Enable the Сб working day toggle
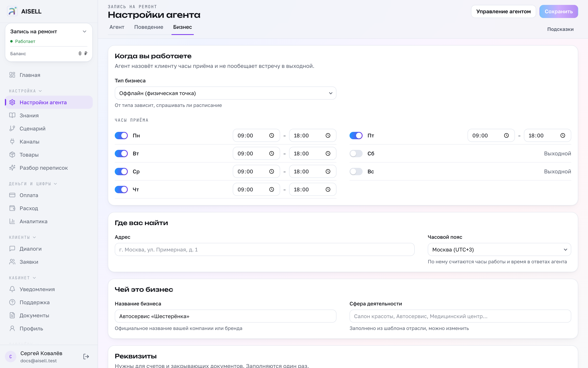The image size is (588, 368). [x=356, y=154]
